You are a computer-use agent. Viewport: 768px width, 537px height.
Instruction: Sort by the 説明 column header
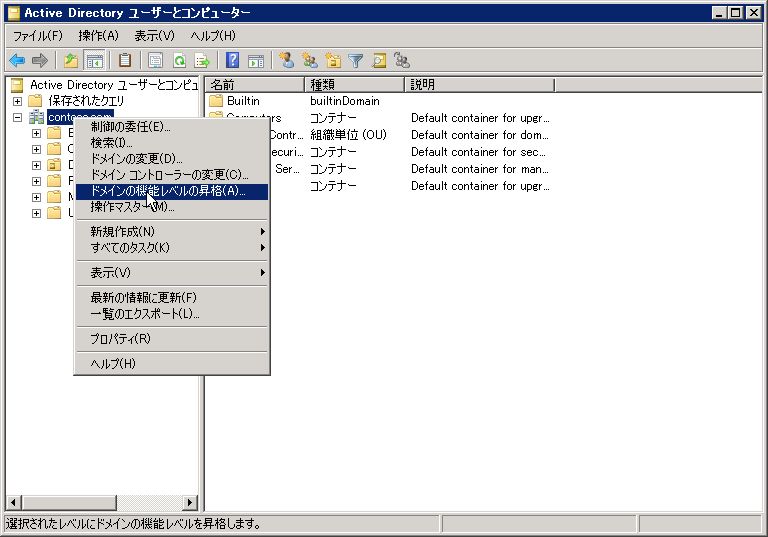(480, 85)
